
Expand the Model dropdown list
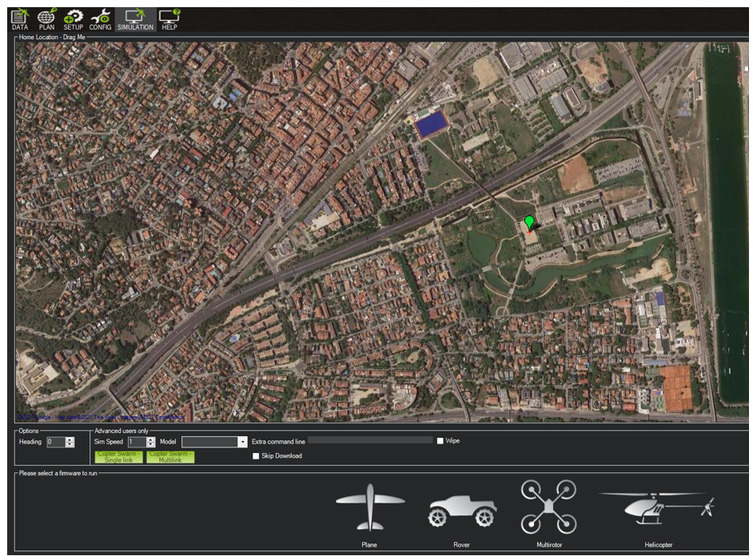(x=242, y=442)
